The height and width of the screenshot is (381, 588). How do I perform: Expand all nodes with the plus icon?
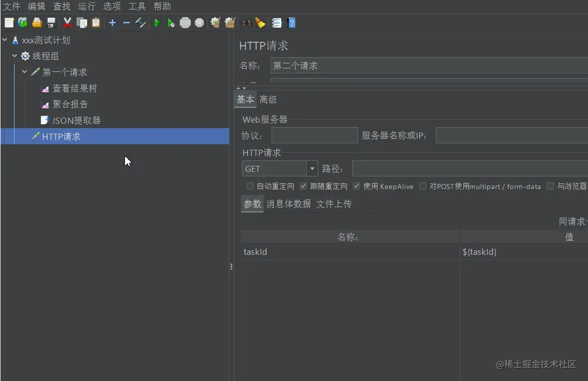click(112, 23)
